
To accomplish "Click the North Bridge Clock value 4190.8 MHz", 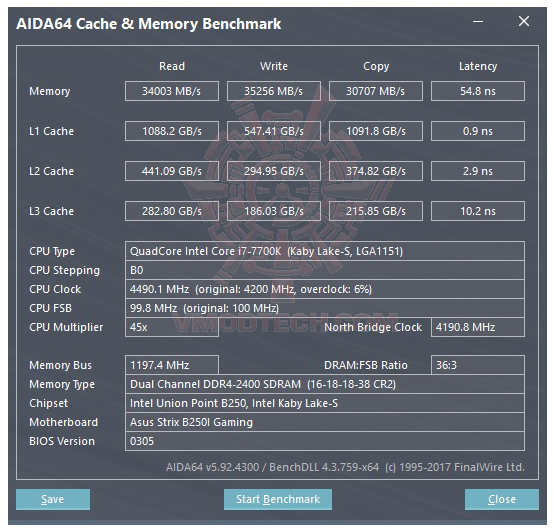I will 478,327.
